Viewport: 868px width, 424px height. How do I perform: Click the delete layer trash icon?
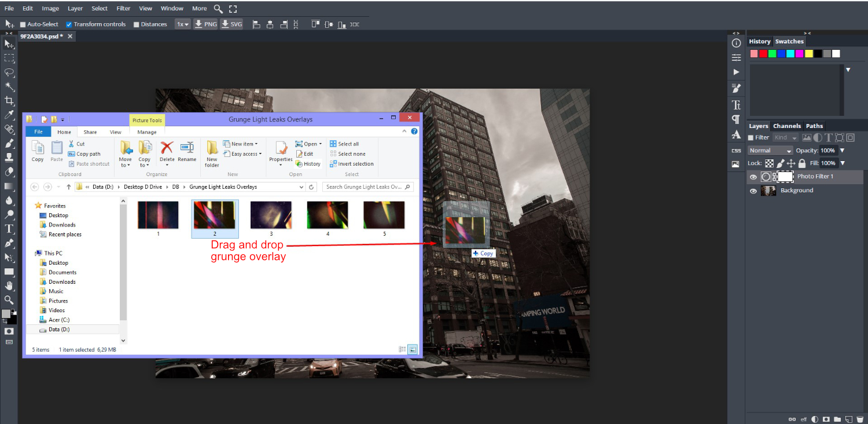[x=860, y=419]
